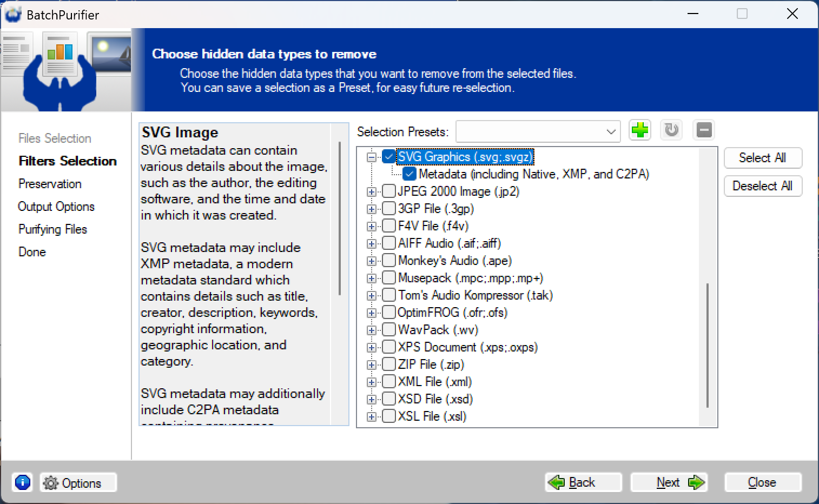
Task: Select the ZIP File (.zip) label
Action: (431, 364)
